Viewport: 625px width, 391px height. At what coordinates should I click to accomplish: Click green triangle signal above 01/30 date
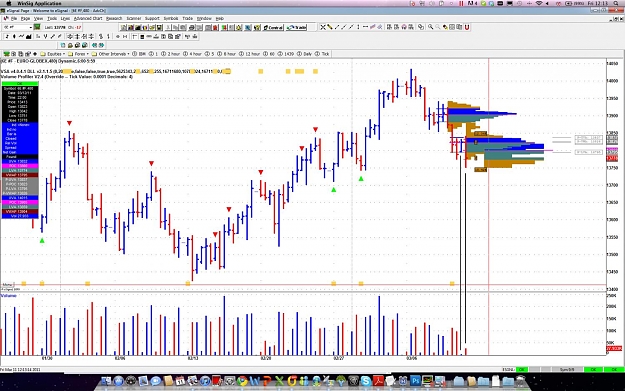42,240
